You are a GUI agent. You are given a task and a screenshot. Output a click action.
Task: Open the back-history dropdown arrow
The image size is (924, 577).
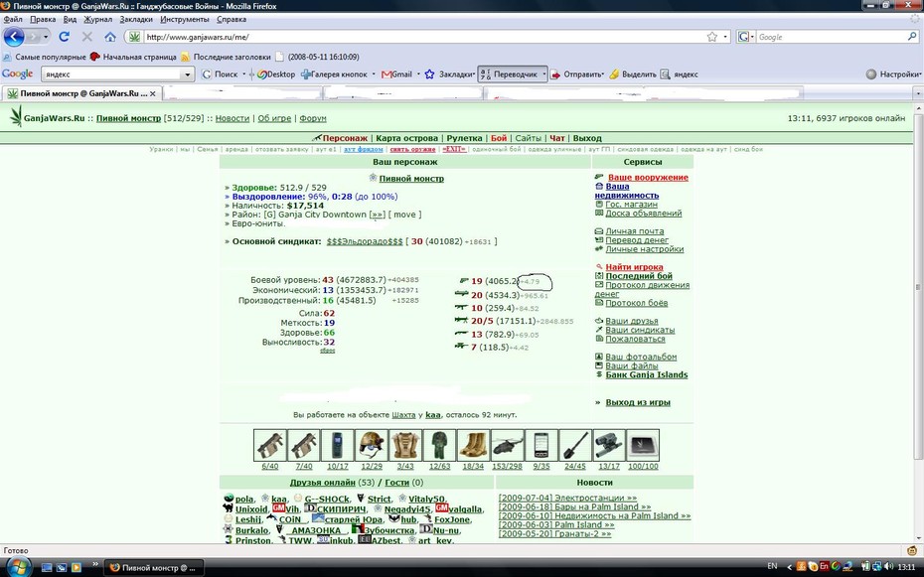pyautogui.click(x=46, y=37)
